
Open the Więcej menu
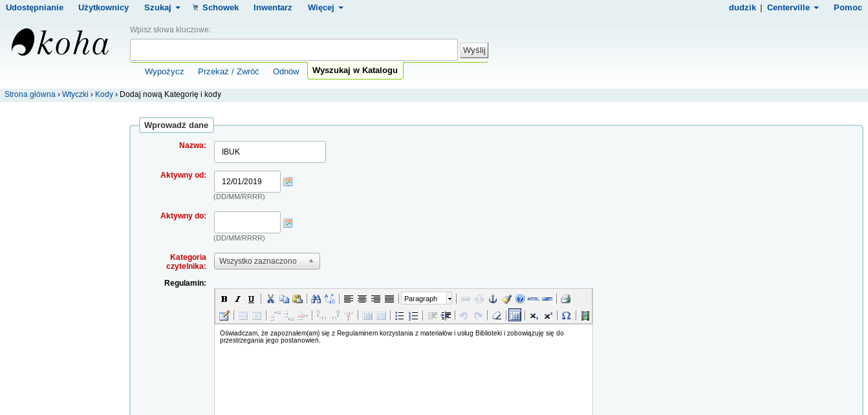(x=325, y=8)
